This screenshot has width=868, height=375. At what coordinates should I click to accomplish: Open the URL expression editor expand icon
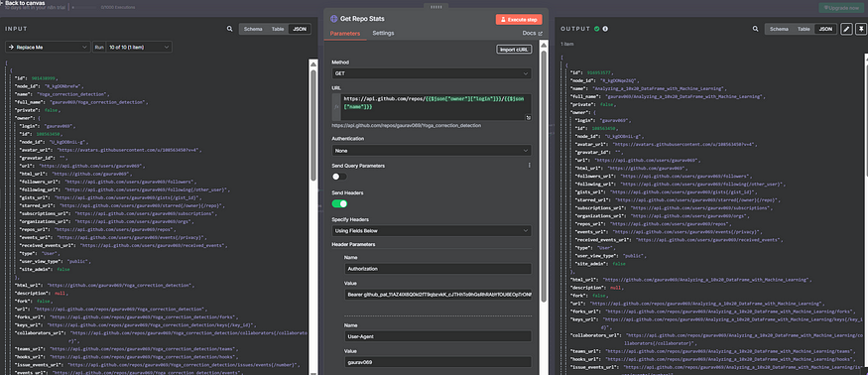coord(528,117)
